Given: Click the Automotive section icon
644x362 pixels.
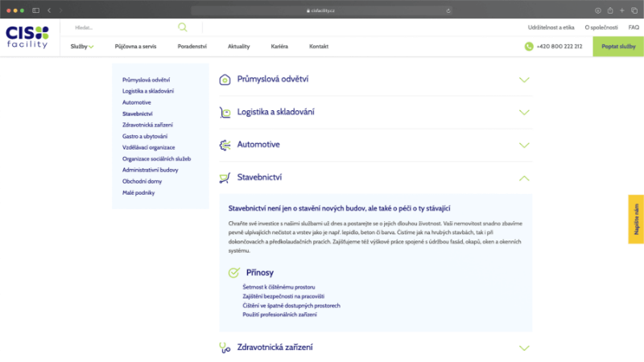Looking at the screenshot, I should click(225, 145).
